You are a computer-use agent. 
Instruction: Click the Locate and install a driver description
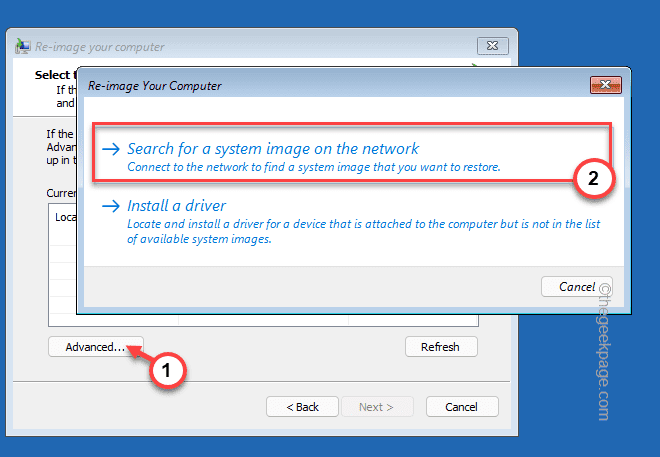(x=364, y=231)
